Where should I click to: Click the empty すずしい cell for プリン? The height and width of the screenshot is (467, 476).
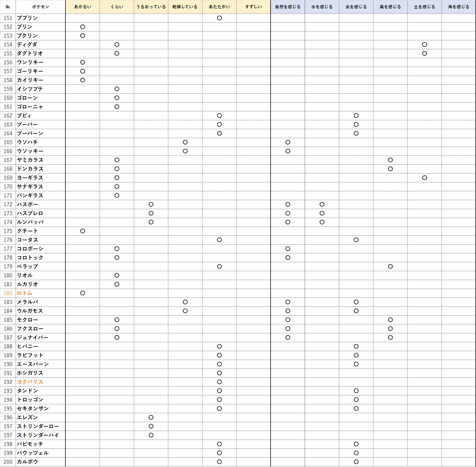pyautogui.click(x=253, y=27)
